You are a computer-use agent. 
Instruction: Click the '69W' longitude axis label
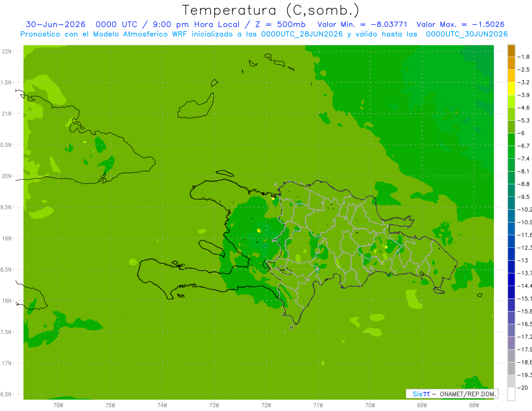coord(422,405)
